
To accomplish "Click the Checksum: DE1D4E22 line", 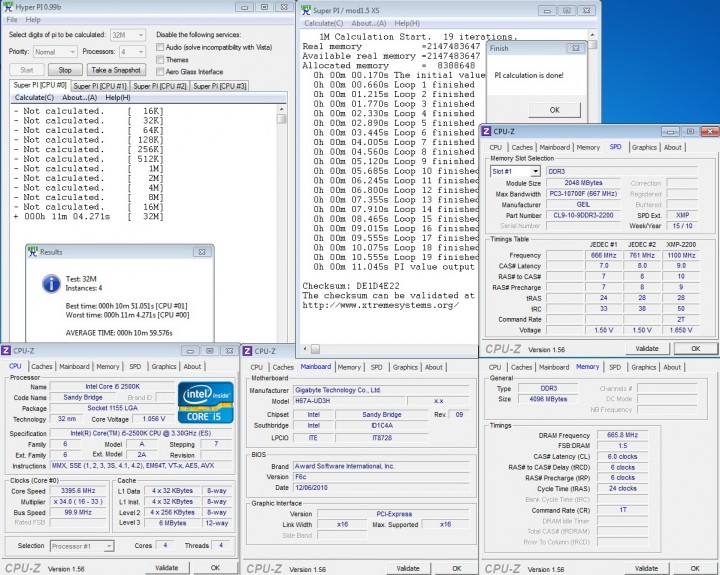I will pos(351,286).
